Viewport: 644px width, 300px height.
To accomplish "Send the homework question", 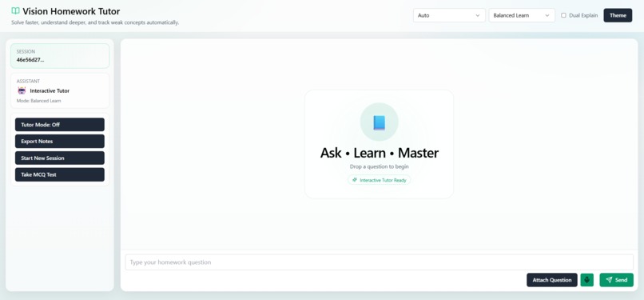I will pyautogui.click(x=617, y=280).
